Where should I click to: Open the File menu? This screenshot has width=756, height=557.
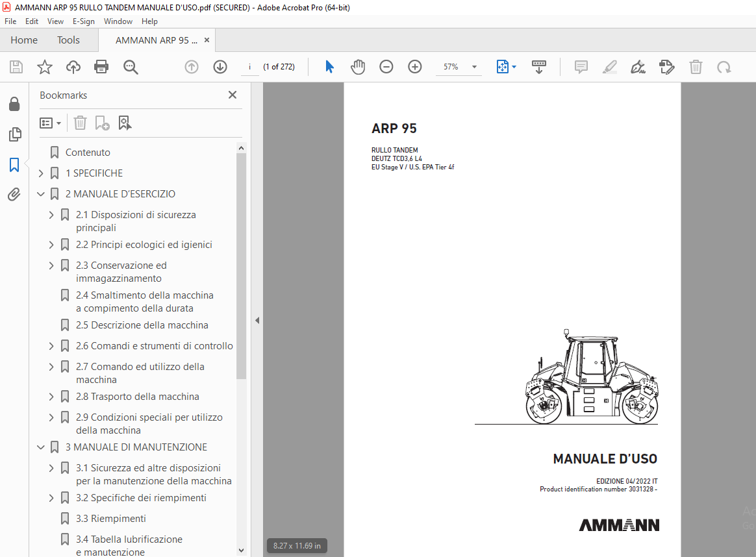pyautogui.click(x=10, y=21)
